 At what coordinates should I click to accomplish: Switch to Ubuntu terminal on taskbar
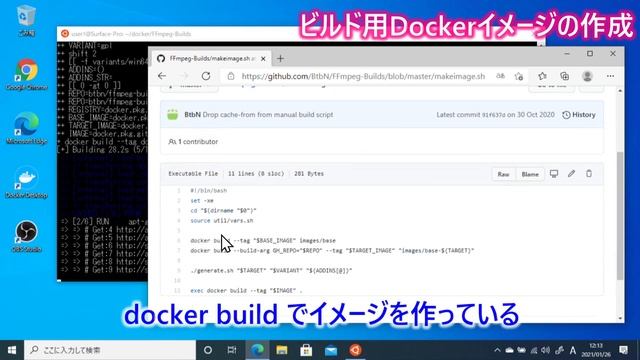tap(355, 350)
